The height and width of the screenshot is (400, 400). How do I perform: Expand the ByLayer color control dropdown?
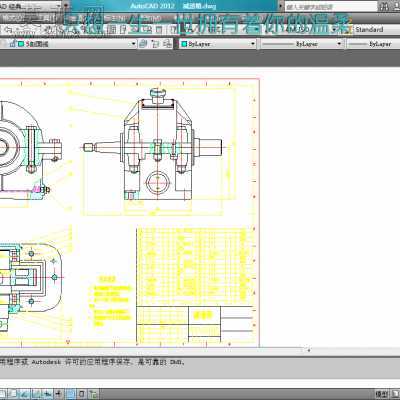[253, 44]
